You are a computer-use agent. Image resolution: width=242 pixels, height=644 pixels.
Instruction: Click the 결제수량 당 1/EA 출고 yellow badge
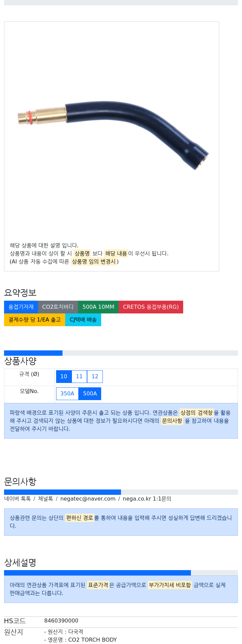[35, 320]
